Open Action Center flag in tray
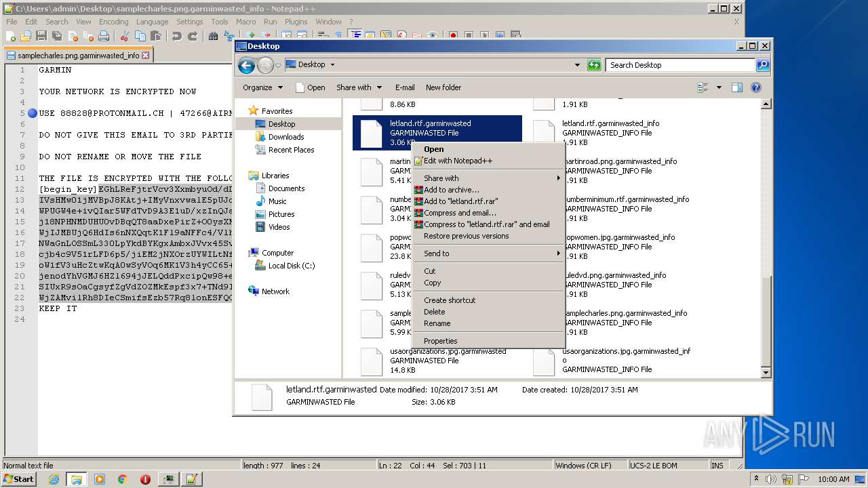The width and height of the screenshot is (868, 488). point(804,479)
